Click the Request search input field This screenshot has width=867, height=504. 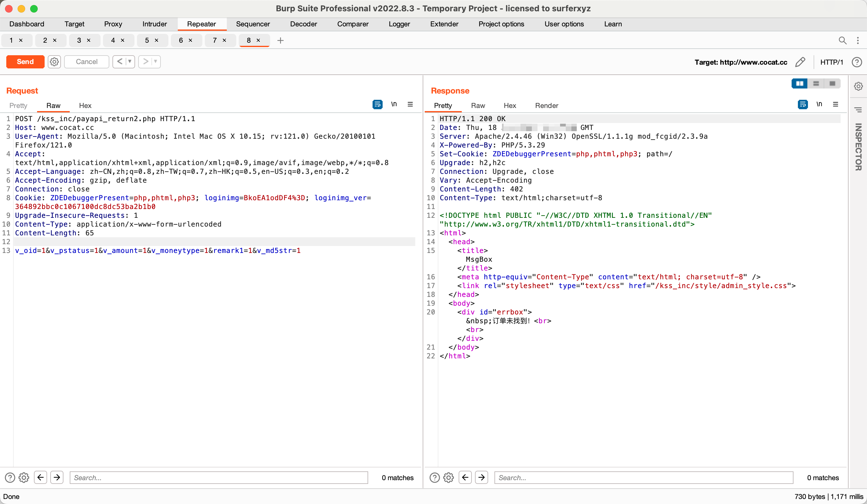point(219,477)
